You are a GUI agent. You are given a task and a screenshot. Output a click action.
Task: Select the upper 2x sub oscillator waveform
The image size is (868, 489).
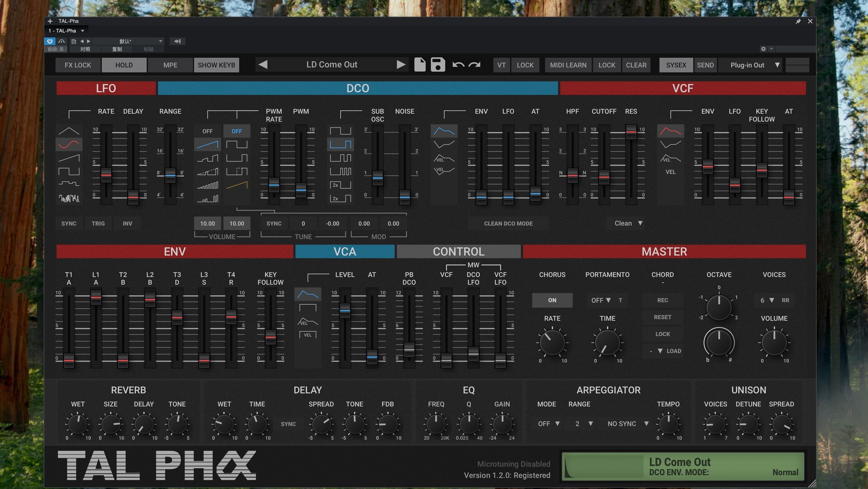click(x=340, y=185)
